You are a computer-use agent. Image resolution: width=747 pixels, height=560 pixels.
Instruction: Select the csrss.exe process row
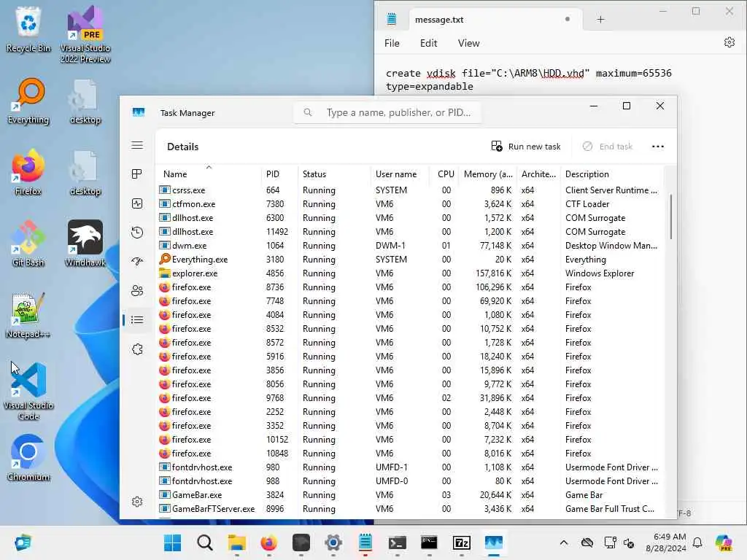pos(410,190)
